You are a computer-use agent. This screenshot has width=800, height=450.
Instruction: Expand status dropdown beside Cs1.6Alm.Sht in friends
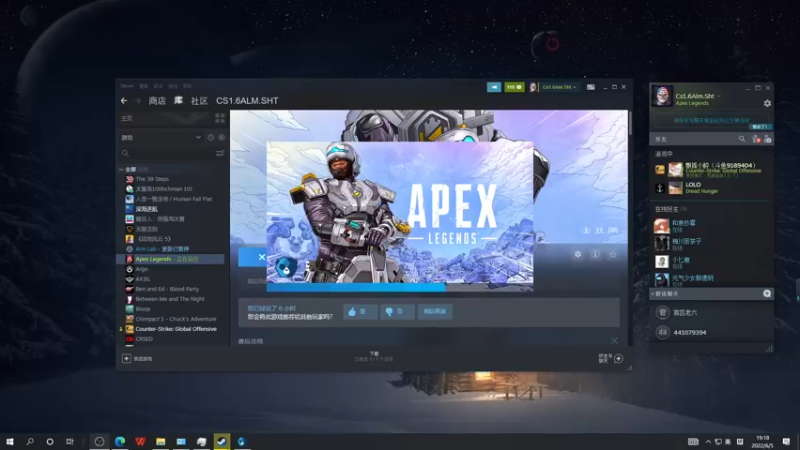(719, 96)
